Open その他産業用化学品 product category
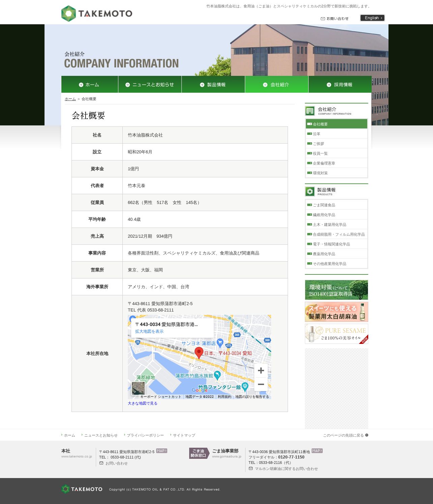 337,263
